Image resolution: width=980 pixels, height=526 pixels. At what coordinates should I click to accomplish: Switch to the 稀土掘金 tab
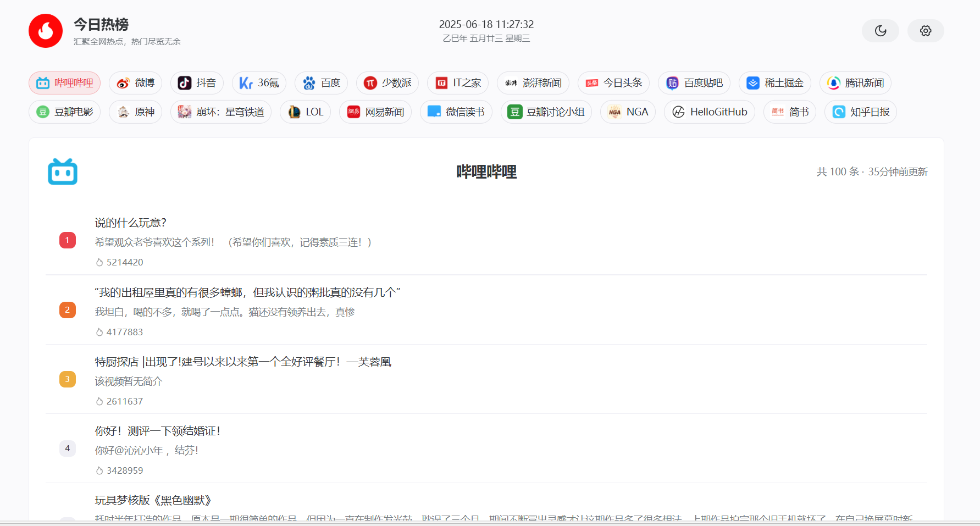(x=775, y=83)
